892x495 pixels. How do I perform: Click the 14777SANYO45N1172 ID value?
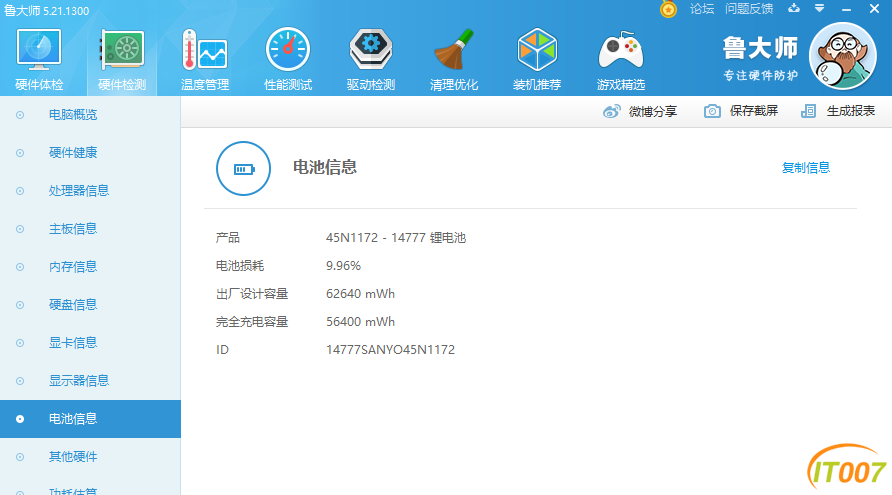tap(390, 349)
